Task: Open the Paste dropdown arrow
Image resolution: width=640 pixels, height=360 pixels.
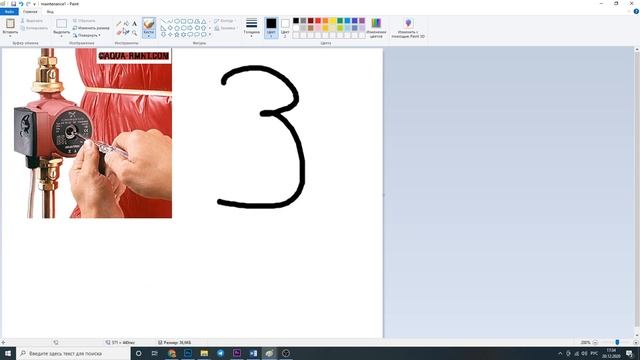Action: pos(10,36)
